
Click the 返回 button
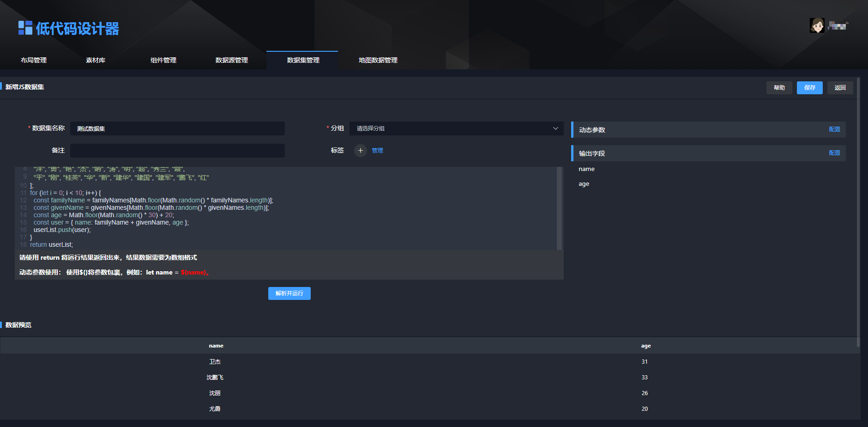coord(840,88)
